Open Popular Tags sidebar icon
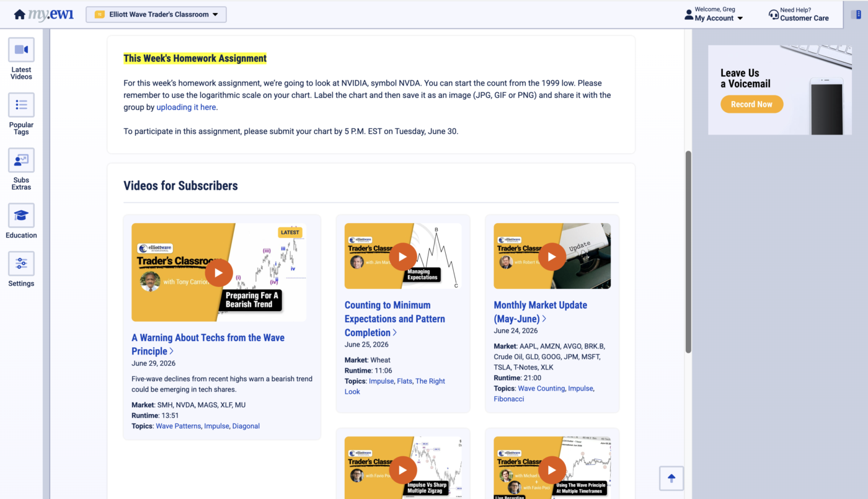Viewport: 868px width, 499px height. [21, 105]
